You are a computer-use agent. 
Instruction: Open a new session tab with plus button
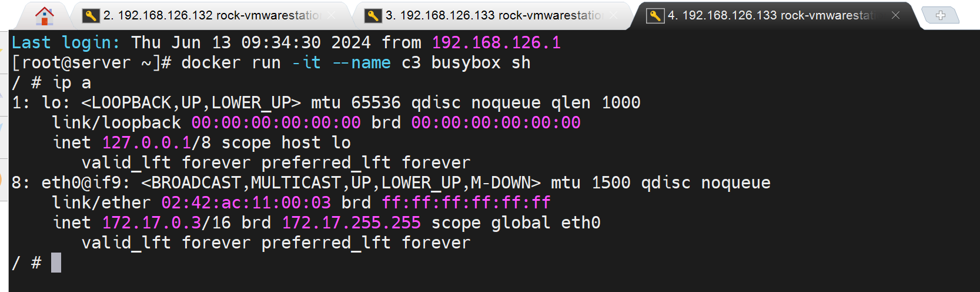pos(941,15)
